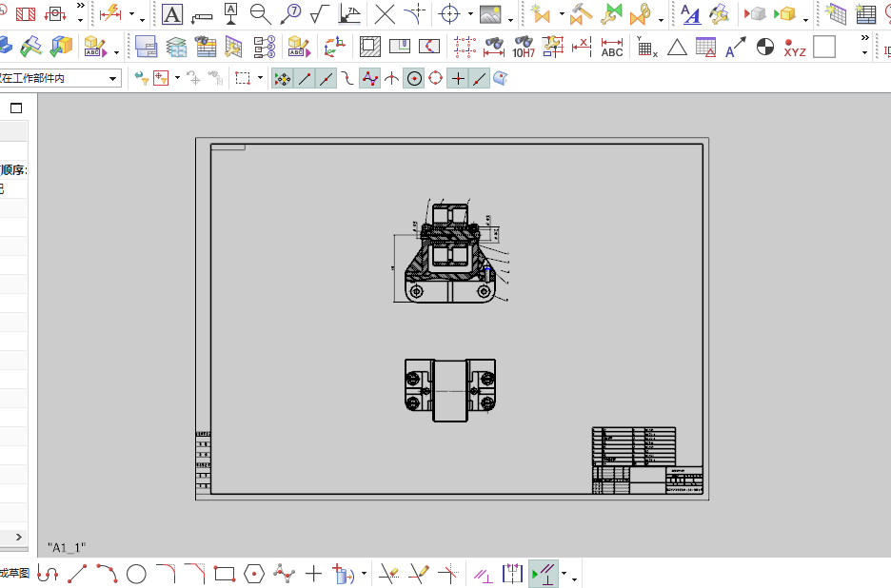Click the XYZ point coordinates icon
This screenshot has width=891, height=588.
point(795,48)
